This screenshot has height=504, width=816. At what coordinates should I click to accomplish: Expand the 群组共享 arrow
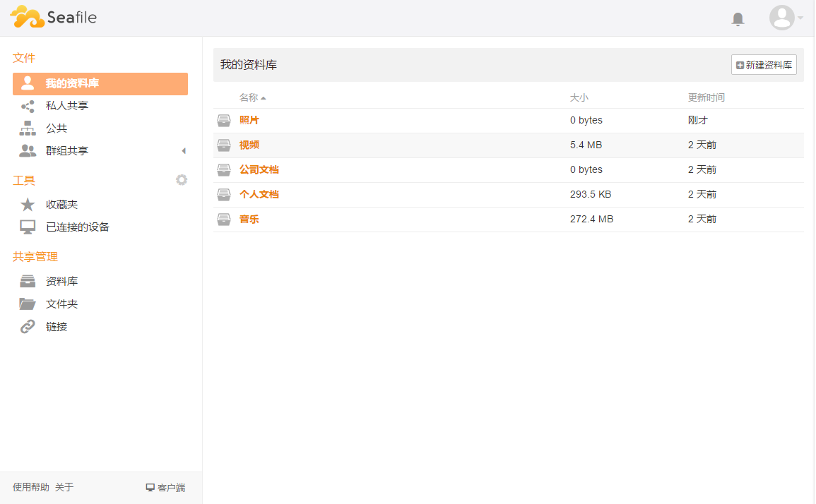[x=184, y=151]
